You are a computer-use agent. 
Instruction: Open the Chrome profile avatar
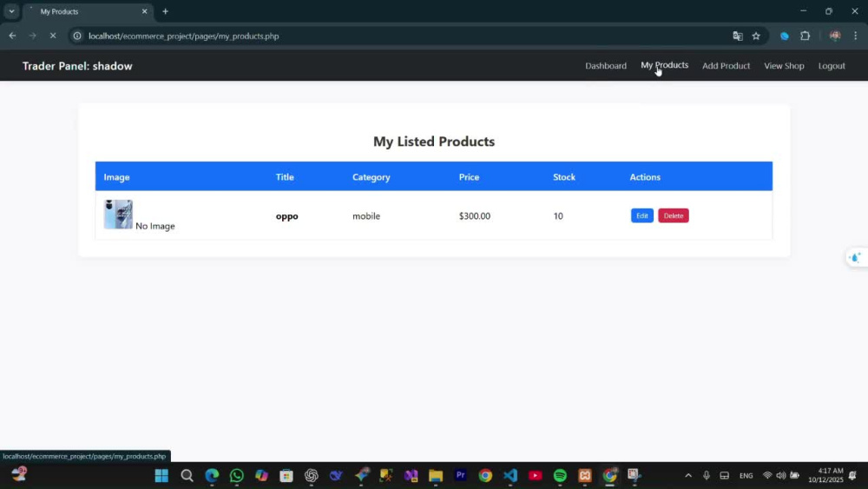click(835, 36)
